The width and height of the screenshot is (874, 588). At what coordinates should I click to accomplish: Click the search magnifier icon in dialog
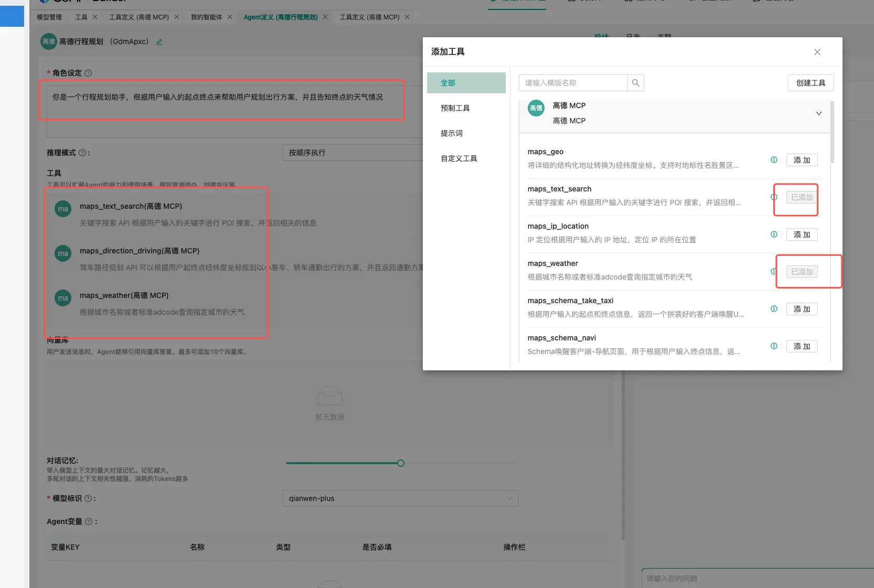click(636, 83)
